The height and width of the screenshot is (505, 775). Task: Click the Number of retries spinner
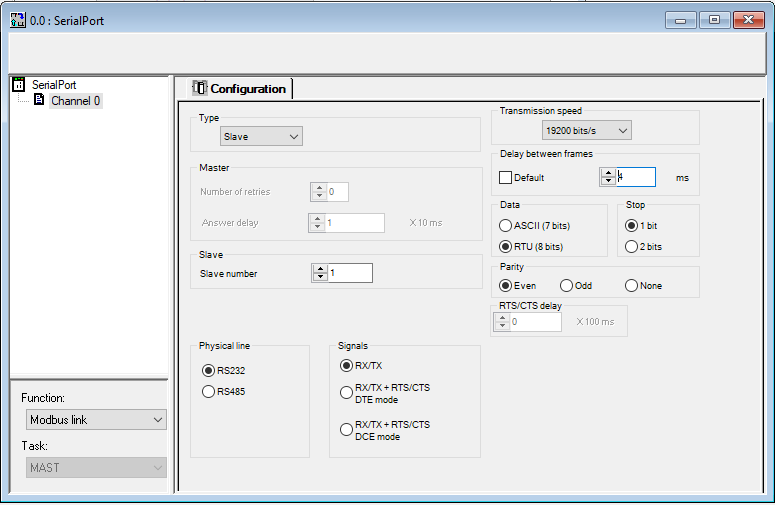(319, 192)
